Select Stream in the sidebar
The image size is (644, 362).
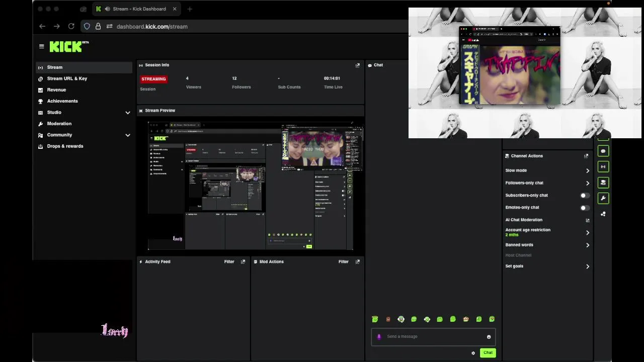(x=84, y=67)
